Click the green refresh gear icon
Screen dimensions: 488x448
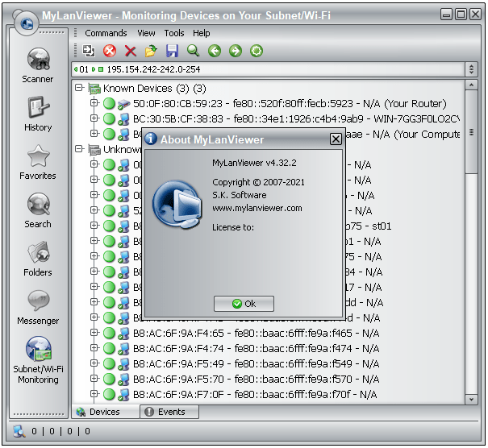257,51
